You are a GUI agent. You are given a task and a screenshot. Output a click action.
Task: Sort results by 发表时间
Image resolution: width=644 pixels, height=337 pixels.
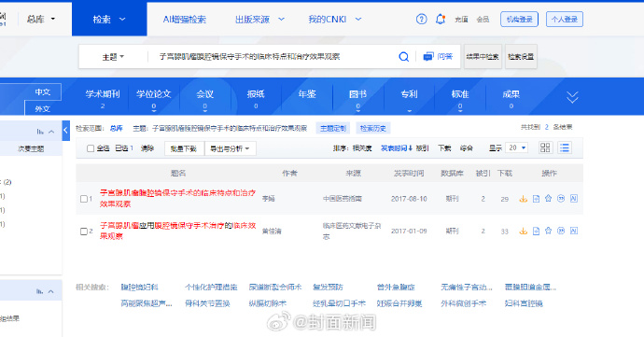(x=396, y=147)
